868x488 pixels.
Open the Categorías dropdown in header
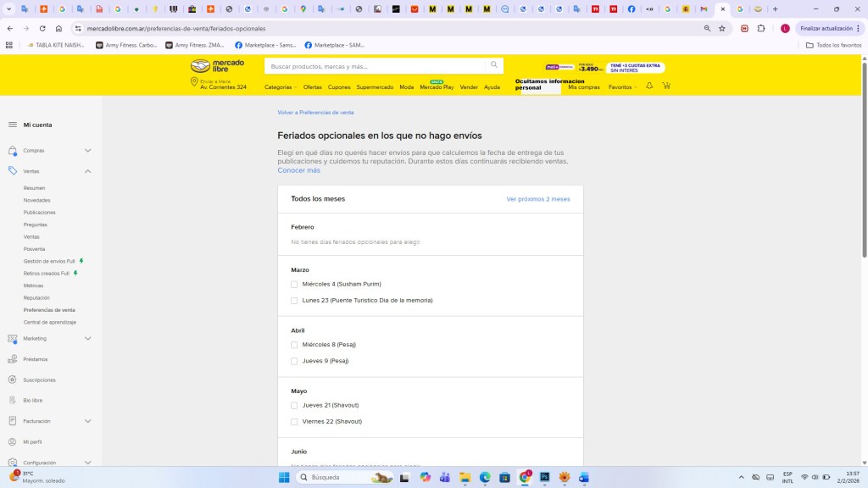tap(280, 87)
